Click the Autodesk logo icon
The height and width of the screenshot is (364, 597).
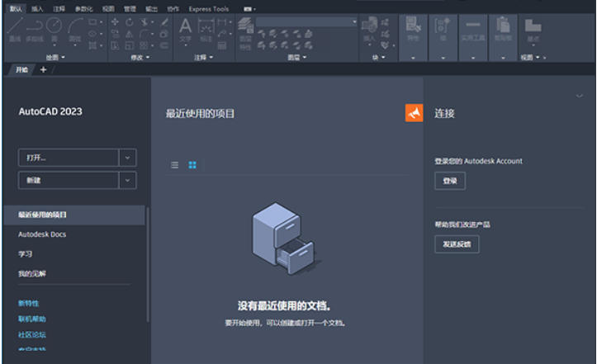click(x=414, y=113)
